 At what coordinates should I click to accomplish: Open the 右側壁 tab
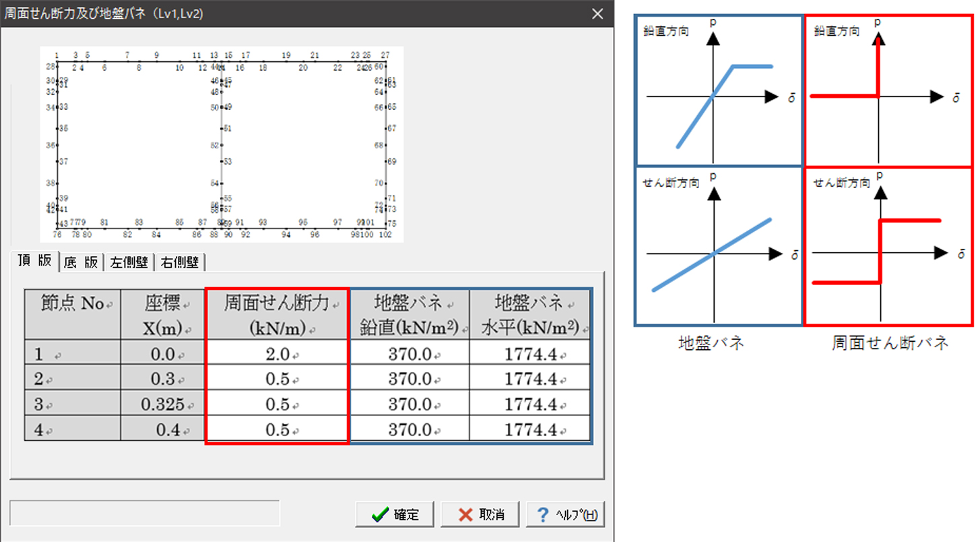pyautogui.click(x=181, y=263)
